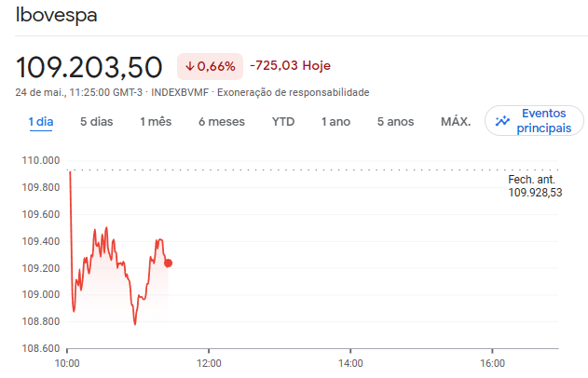Switch to the 5 dias tab

(96, 122)
